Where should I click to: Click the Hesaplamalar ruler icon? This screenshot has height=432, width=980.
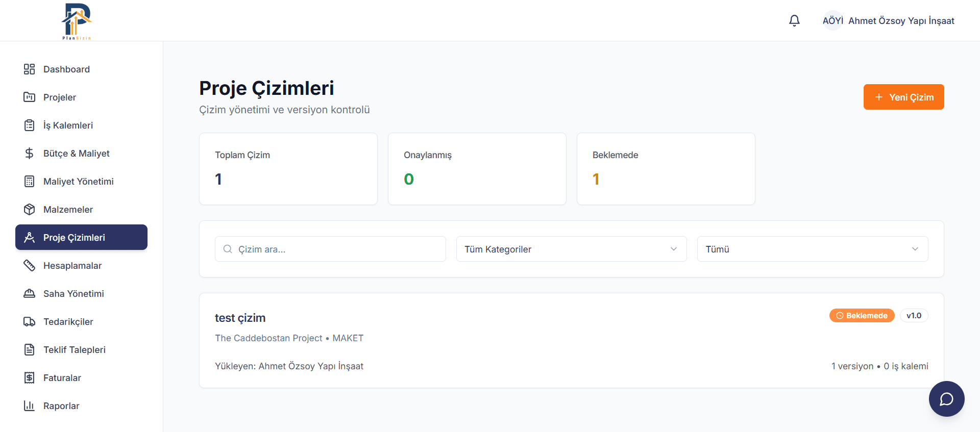point(30,266)
